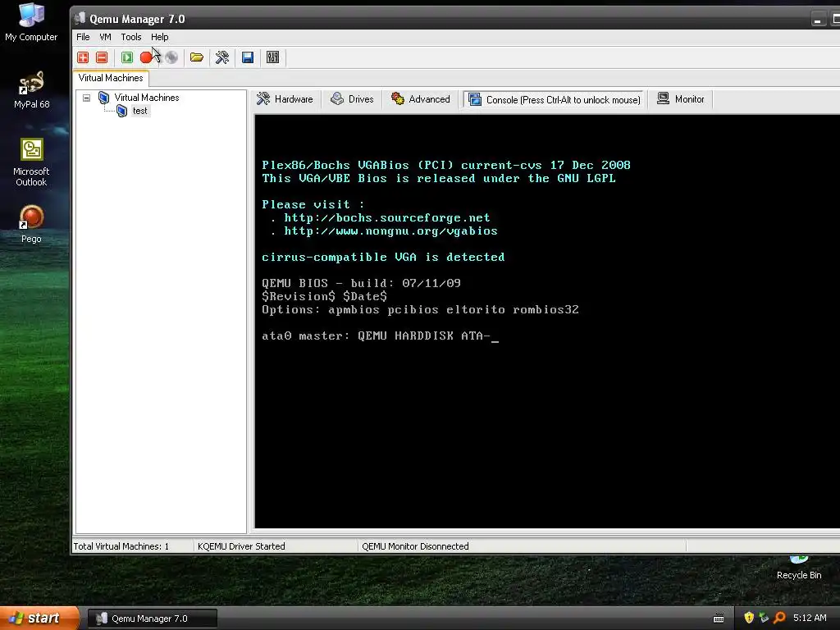The width and height of the screenshot is (840, 630).
Task: Click 'KQEMU Driver Started' status text
Action: tap(241, 546)
